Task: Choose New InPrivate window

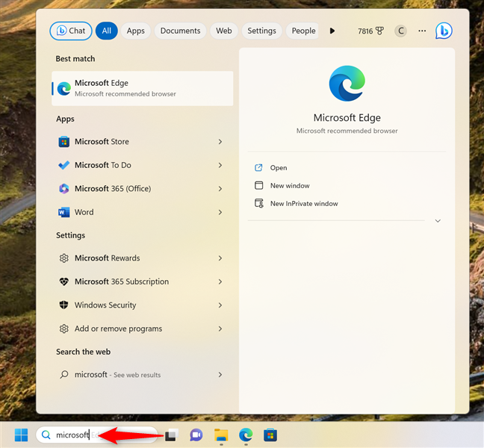Action: click(x=304, y=204)
